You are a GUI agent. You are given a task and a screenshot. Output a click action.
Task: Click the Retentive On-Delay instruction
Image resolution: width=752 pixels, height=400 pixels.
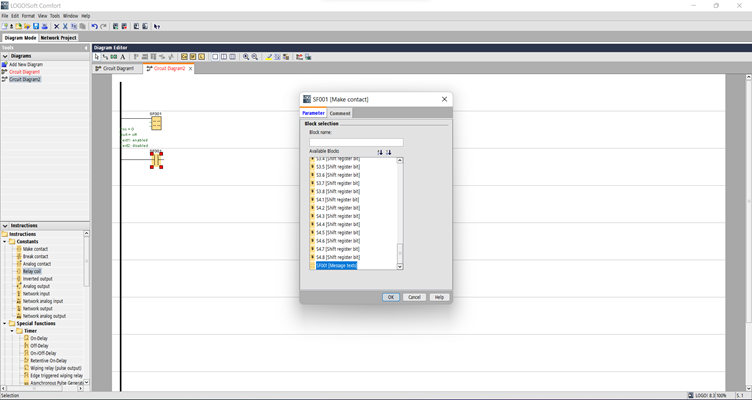(x=48, y=361)
